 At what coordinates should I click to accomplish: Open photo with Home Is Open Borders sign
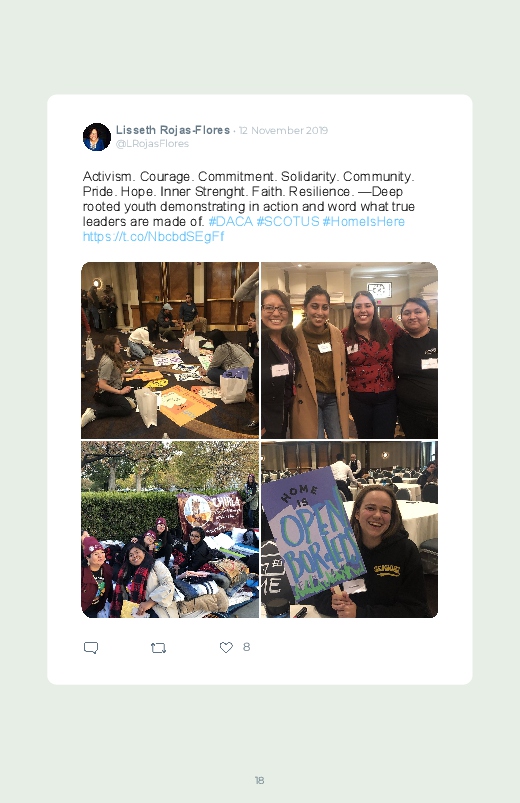click(349, 529)
